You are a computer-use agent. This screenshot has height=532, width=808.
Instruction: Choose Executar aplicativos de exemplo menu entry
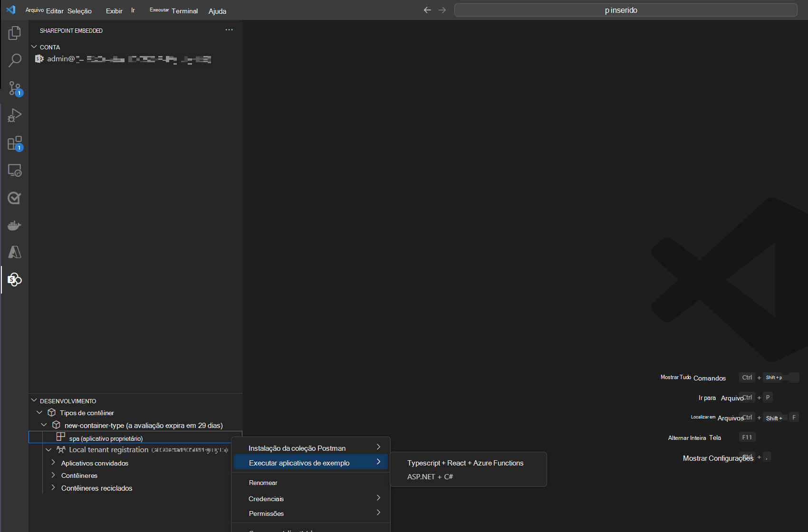pos(311,462)
